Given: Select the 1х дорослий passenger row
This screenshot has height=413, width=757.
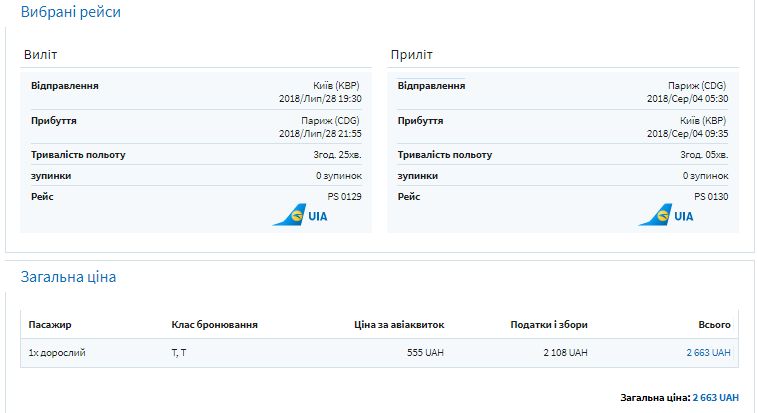Looking at the screenshot, I should coord(57,353).
